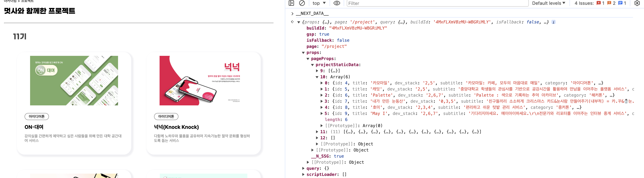The height and width of the screenshot is (178, 644).
Task: Collapse the props node
Action: coord(303,53)
